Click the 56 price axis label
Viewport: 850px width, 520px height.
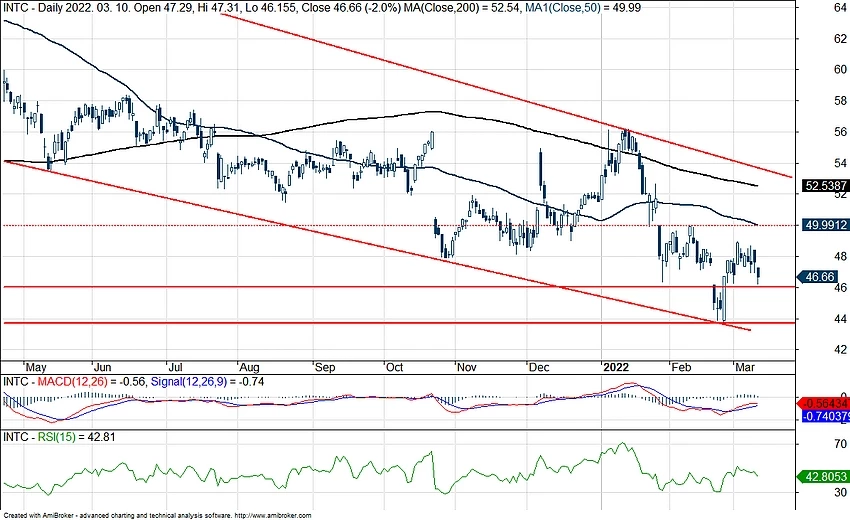(x=840, y=132)
